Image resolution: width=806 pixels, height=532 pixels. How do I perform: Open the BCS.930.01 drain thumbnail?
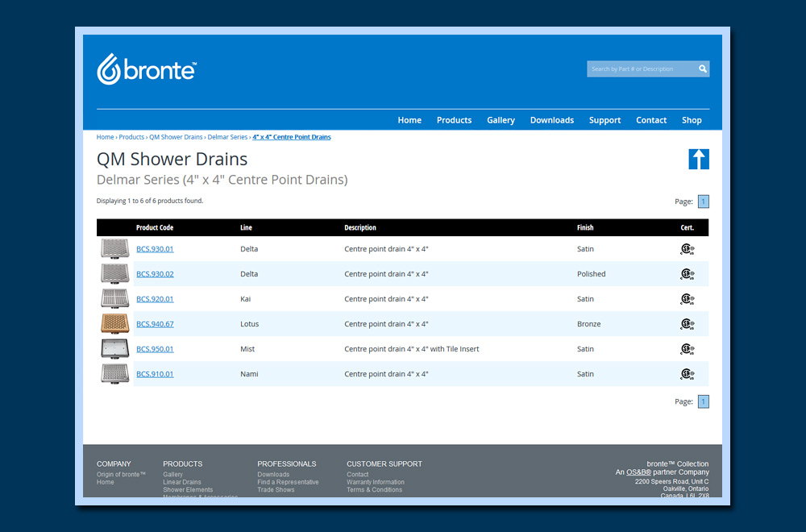[114, 249]
